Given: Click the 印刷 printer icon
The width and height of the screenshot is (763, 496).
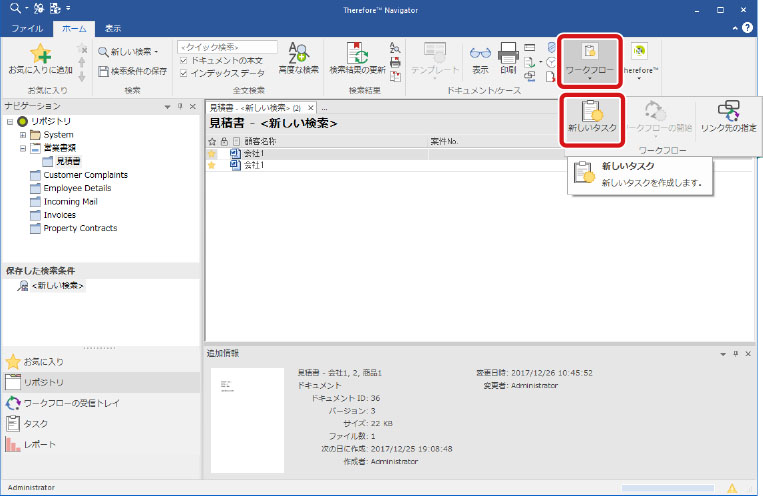Looking at the screenshot, I should coord(508,57).
